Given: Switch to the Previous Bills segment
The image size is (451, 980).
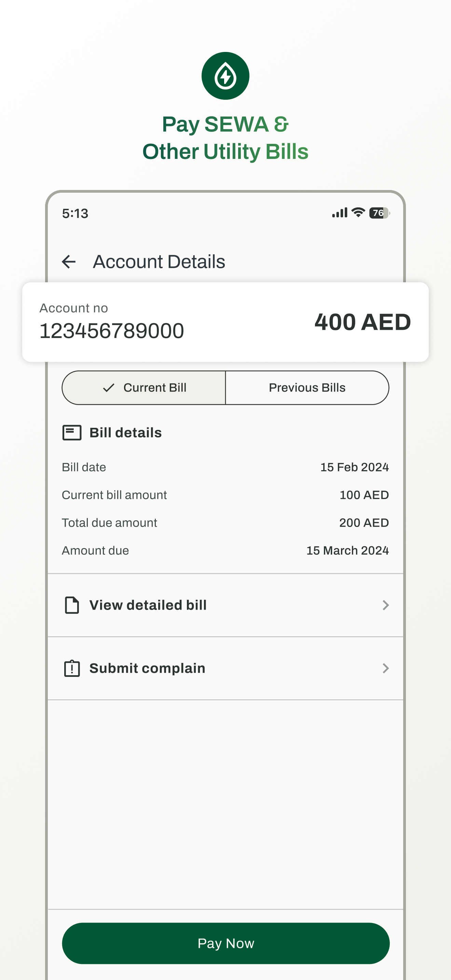Looking at the screenshot, I should [x=307, y=388].
